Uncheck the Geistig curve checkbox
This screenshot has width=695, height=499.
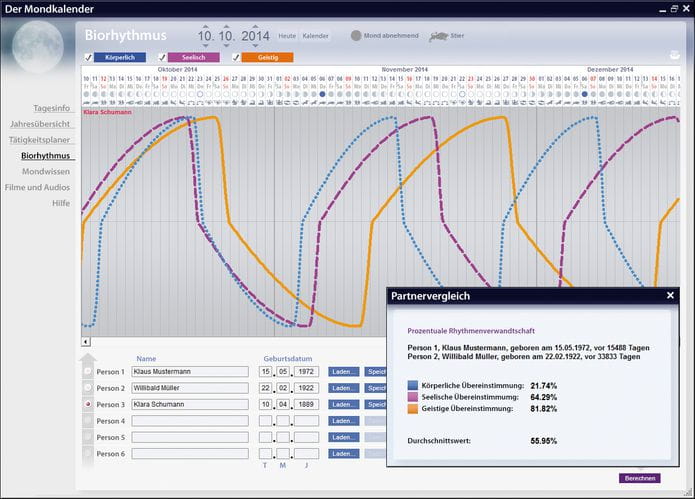coord(236,57)
